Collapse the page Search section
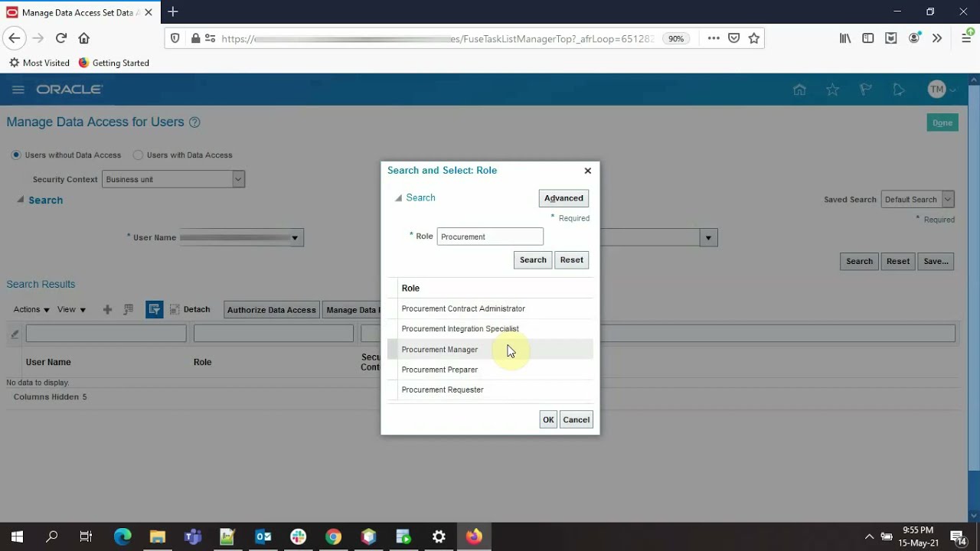The image size is (980, 551). [21, 200]
